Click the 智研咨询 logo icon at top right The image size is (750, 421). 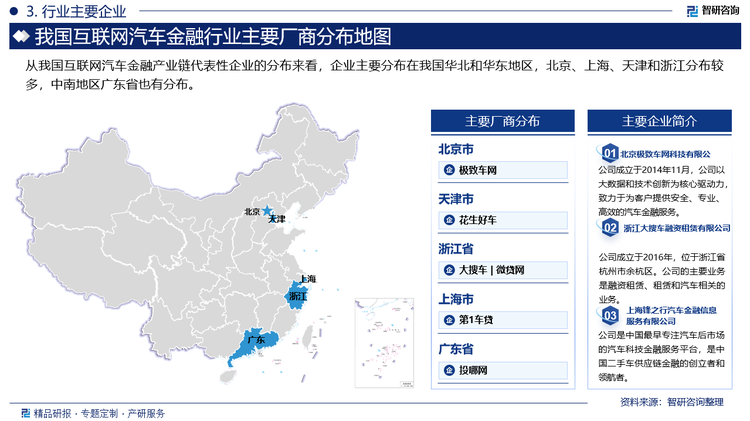pyautogui.click(x=692, y=11)
